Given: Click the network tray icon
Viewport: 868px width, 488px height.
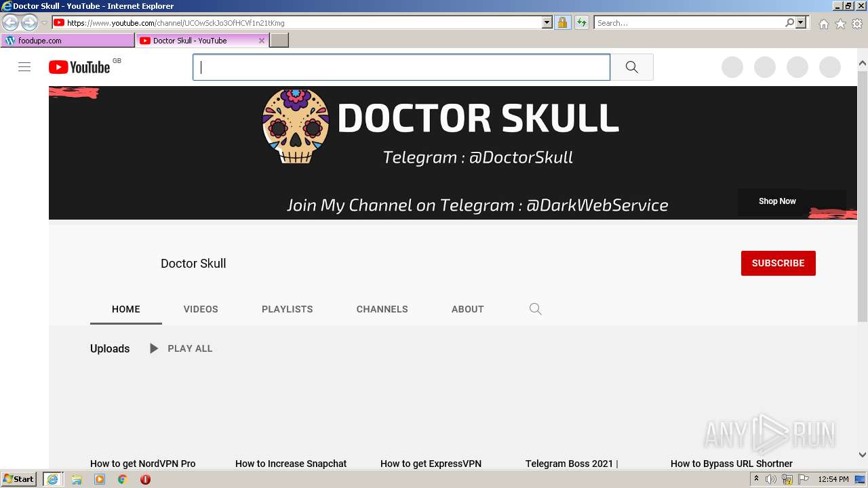Looking at the screenshot, I should [x=787, y=479].
